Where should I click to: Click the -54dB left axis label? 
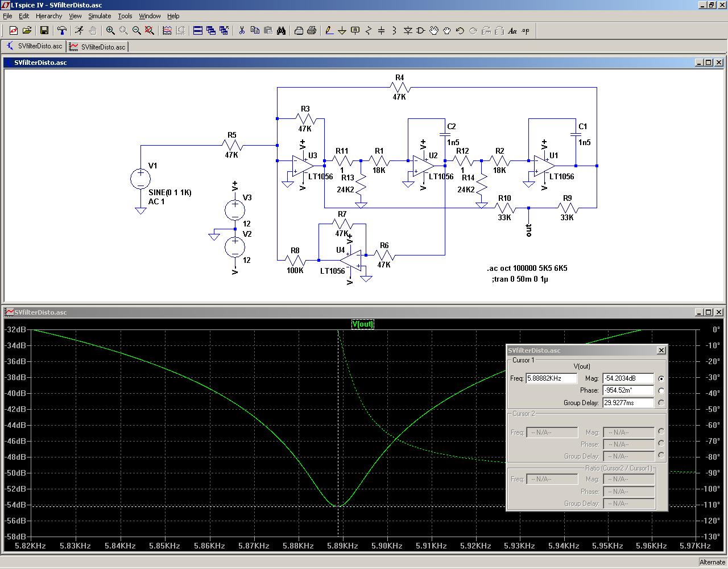point(16,505)
